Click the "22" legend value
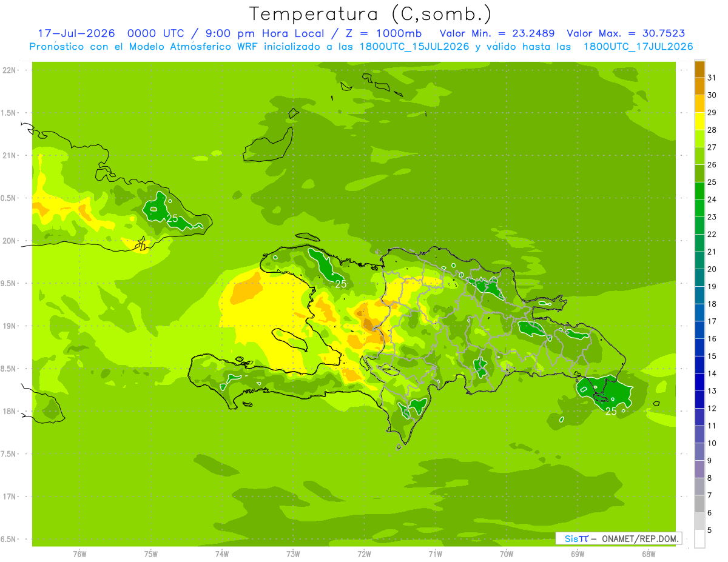This screenshot has height=562, width=728. [x=712, y=235]
